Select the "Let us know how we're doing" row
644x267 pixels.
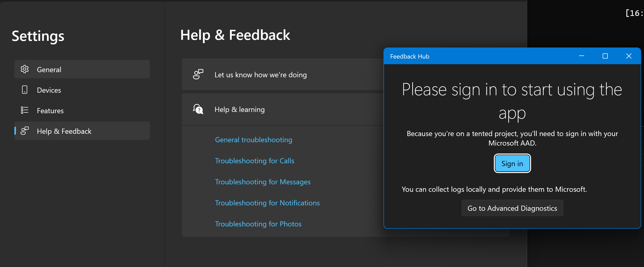(260, 74)
